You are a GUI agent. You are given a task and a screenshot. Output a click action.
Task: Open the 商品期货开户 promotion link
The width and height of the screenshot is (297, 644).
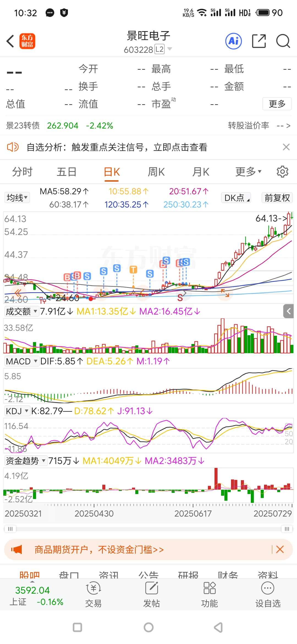coord(99,550)
